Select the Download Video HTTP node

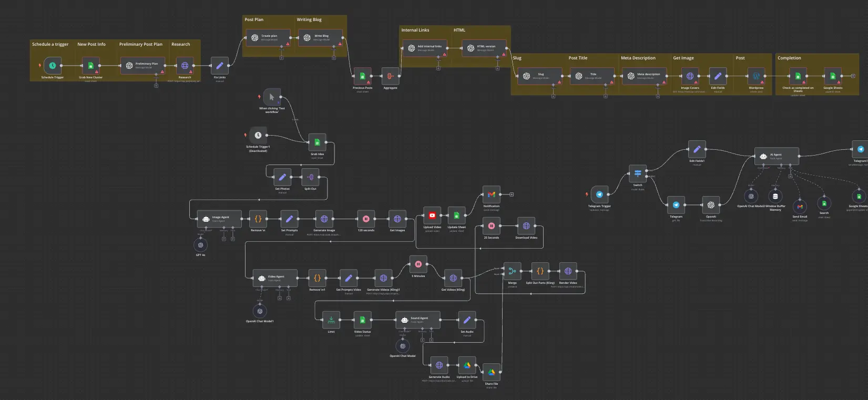pyautogui.click(x=526, y=226)
